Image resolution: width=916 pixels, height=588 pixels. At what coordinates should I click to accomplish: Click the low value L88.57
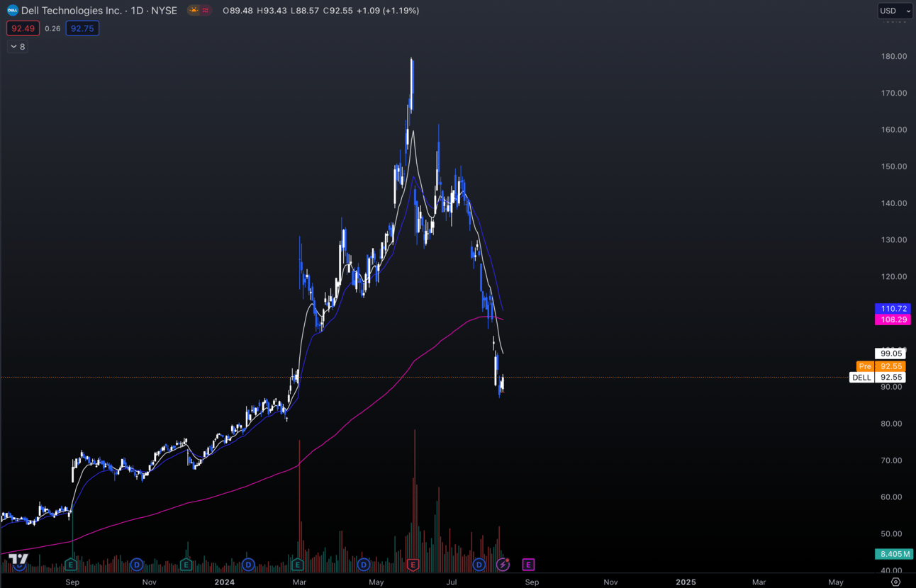[x=304, y=11]
